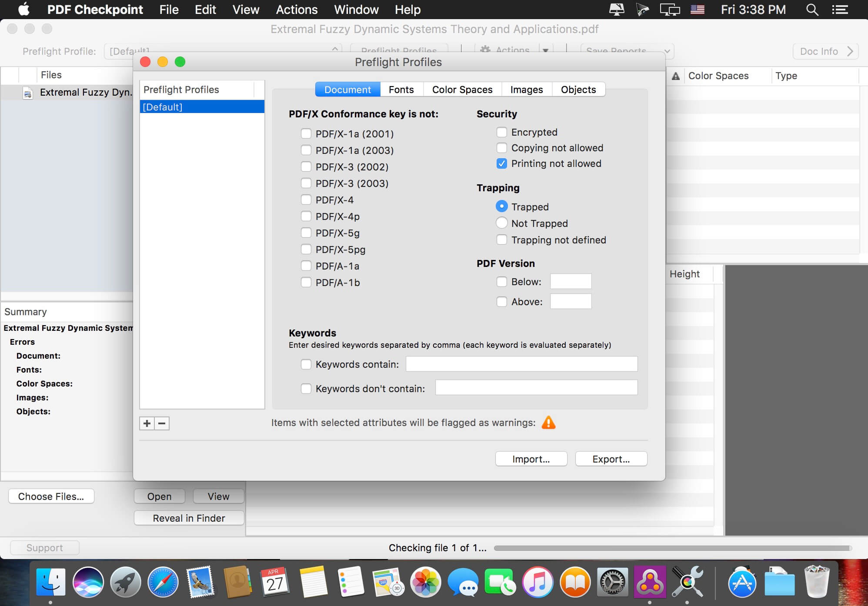
Task: Open the App Store dock icon
Action: pyautogui.click(x=742, y=582)
